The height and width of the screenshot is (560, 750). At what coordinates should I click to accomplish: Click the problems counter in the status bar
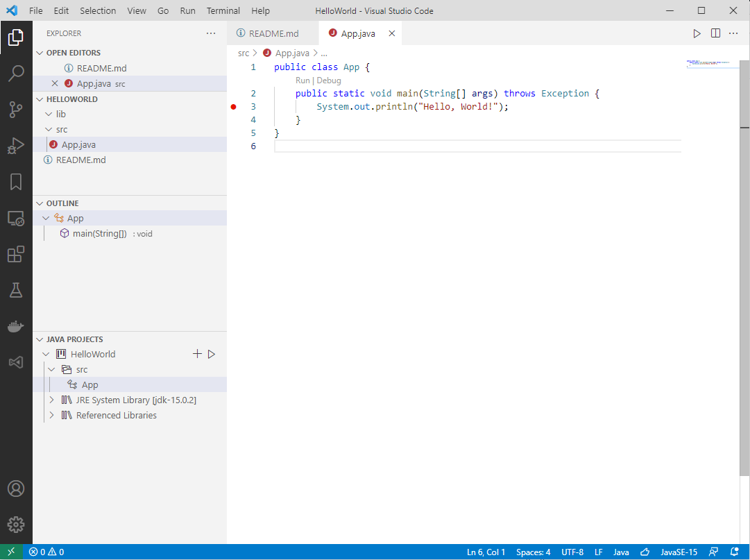click(46, 552)
